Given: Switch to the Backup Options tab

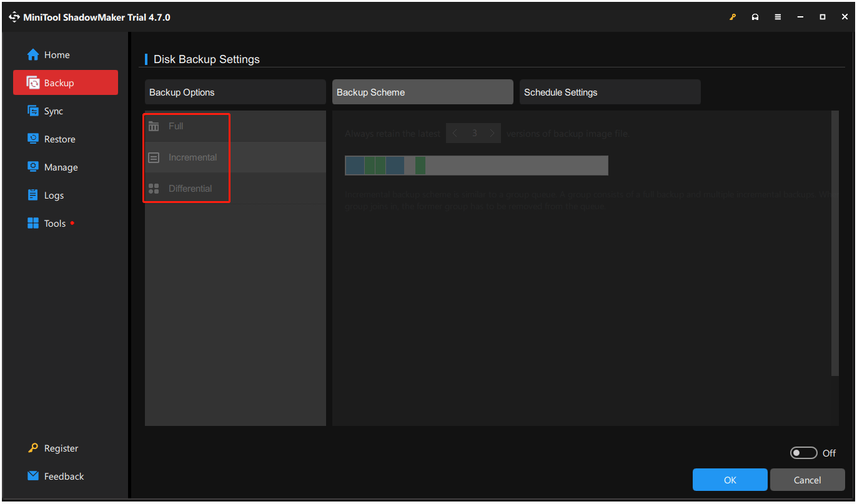Looking at the screenshot, I should [x=235, y=92].
